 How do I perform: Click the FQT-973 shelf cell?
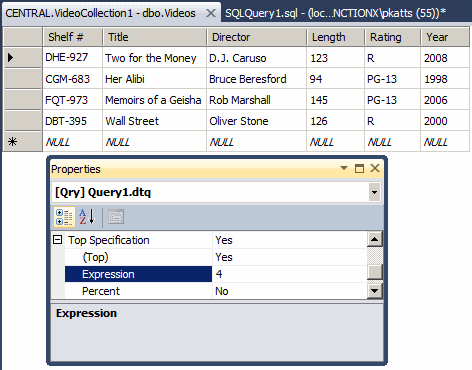(x=73, y=100)
